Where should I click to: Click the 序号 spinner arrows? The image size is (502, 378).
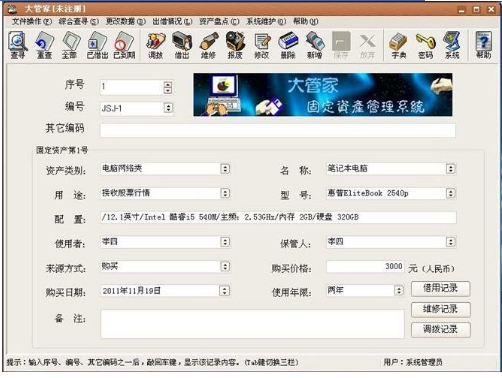[168, 87]
